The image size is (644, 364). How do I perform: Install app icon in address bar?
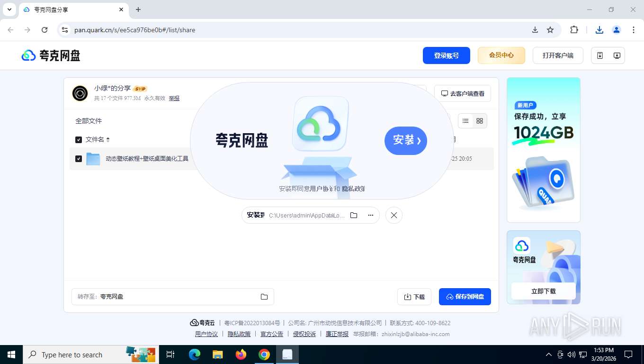(535, 30)
